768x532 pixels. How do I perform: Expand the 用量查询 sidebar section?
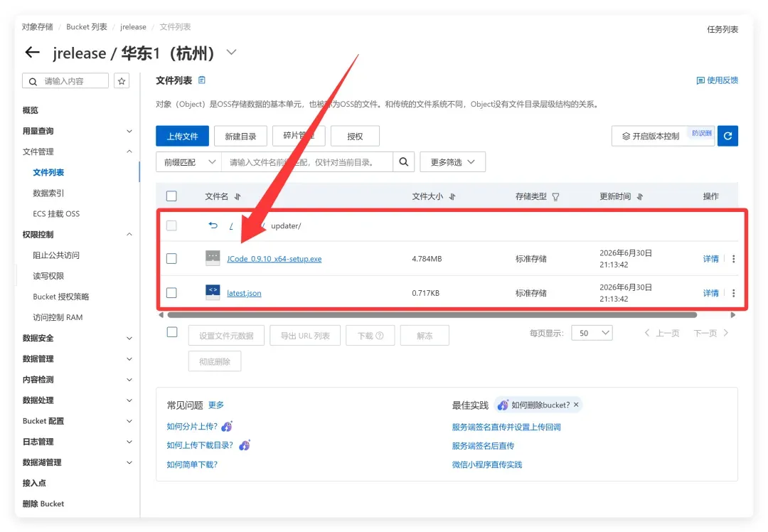pyautogui.click(x=129, y=131)
